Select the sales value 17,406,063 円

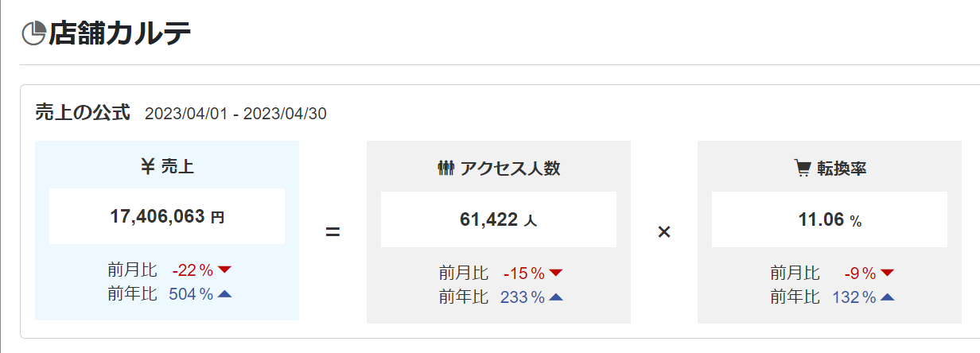(167, 215)
